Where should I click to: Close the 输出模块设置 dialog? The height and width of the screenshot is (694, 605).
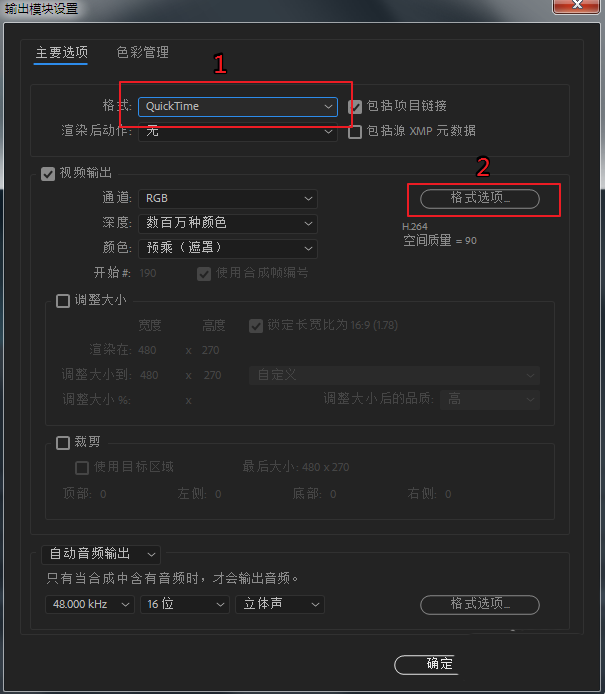tap(577, 6)
